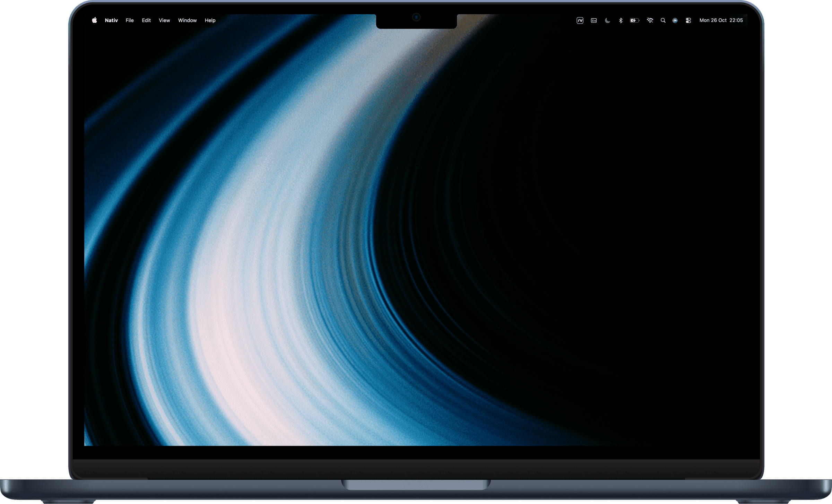
Task: Open the Window menu
Action: (x=187, y=20)
